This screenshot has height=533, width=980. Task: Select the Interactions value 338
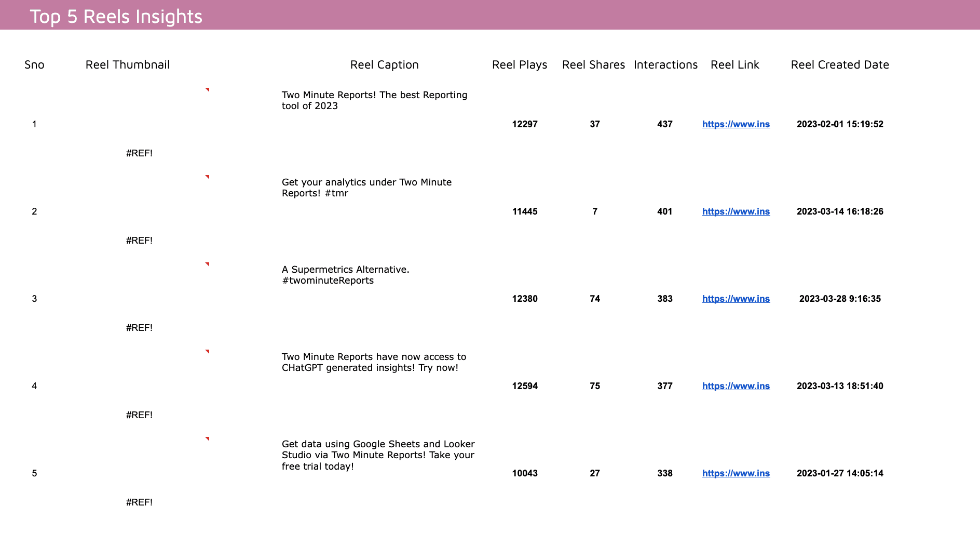665,473
